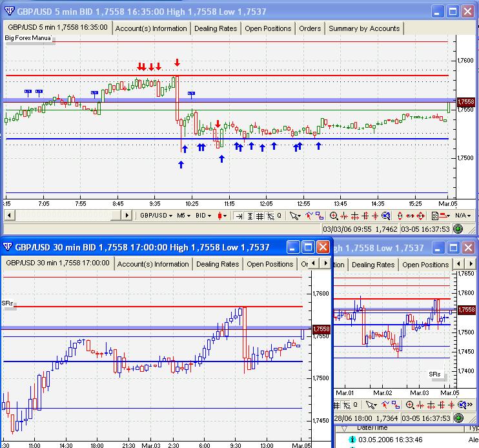Click the info icon beside 03.05.2006 message

pos(352,440)
